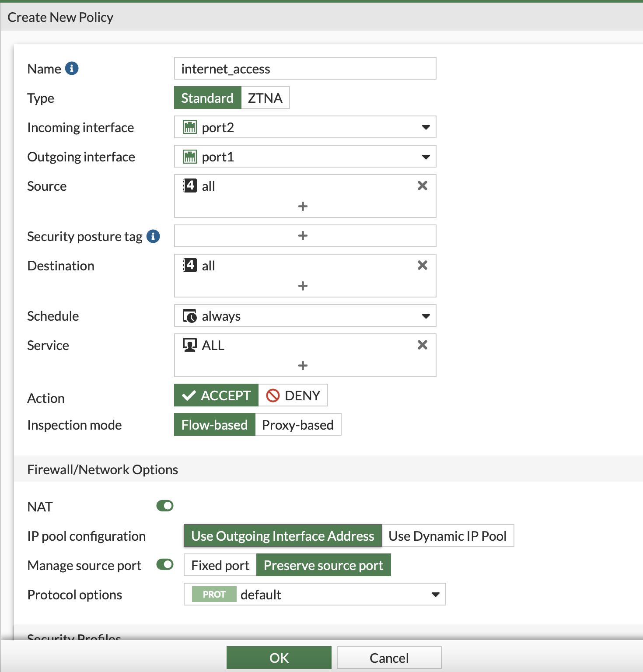Choose Preserve source port option
Image resolution: width=643 pixels, height=672 pixels.
pyautogui.click(x=324, y=565)
